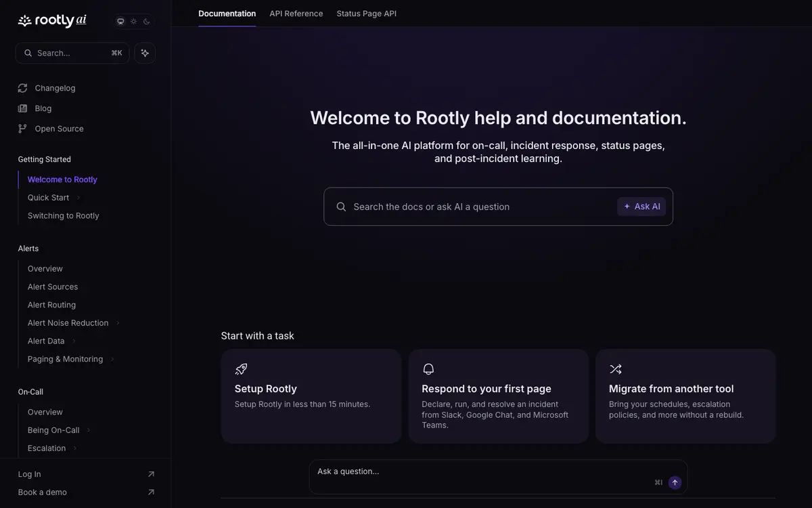
Task: Click the Log In link
Action: click(x=29, y=474)
